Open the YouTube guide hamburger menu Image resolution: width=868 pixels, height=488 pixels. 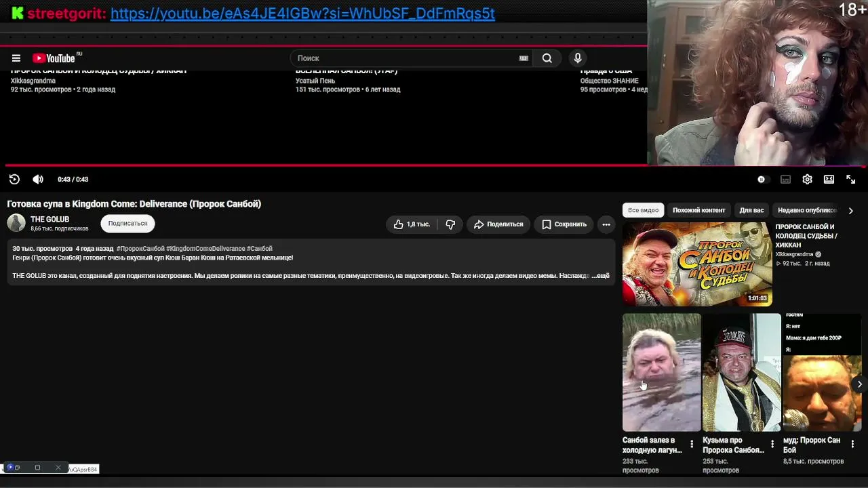(16, 58)
